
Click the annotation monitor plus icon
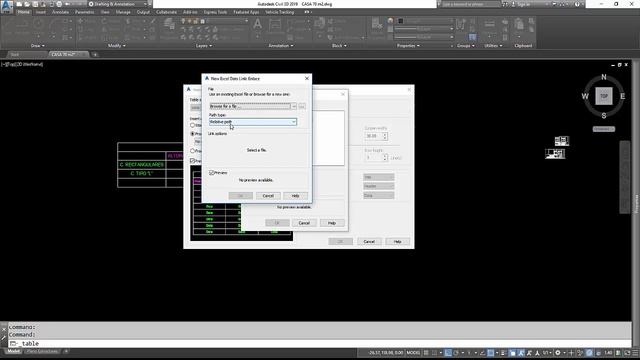571,353
